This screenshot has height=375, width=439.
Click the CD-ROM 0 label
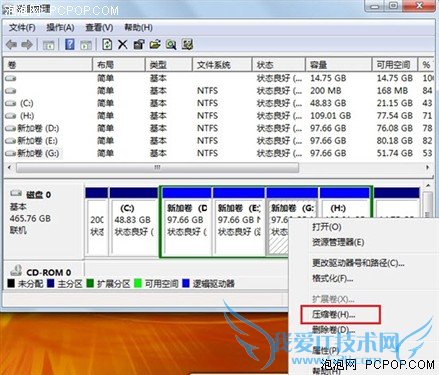[49, 273]
